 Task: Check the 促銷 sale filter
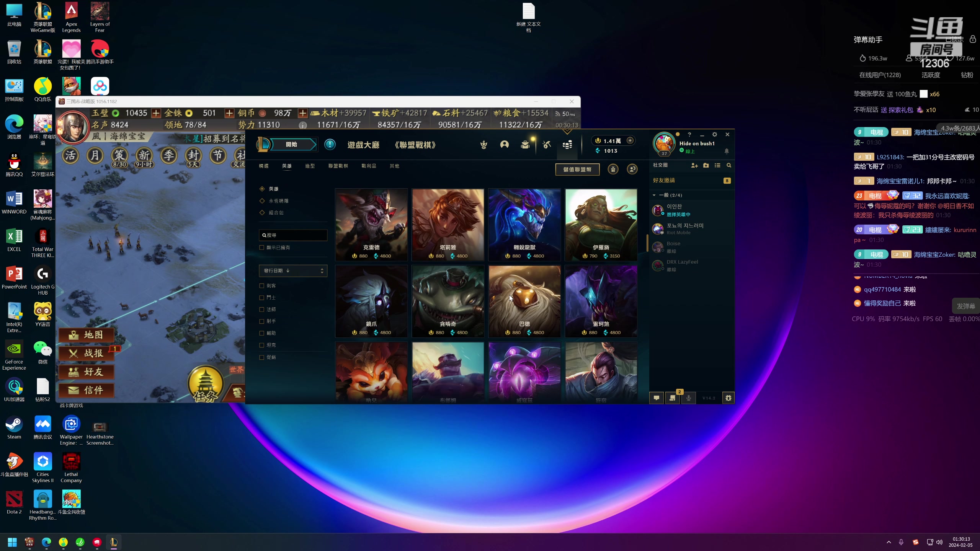262,357
